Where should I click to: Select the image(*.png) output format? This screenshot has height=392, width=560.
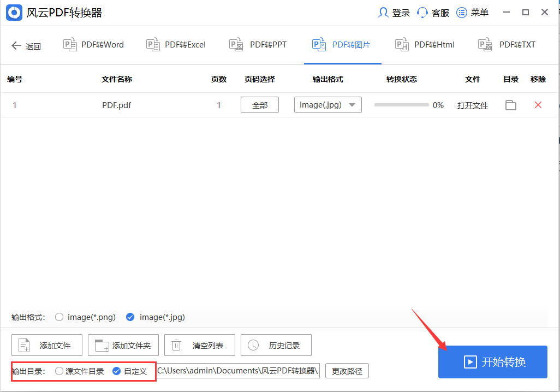(59, 317)
